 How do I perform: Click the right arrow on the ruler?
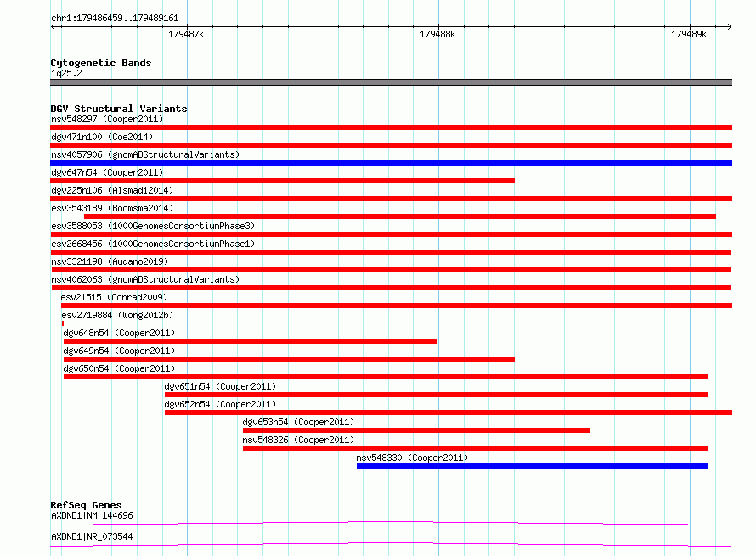pyautogui.click(x=729, y=26)
